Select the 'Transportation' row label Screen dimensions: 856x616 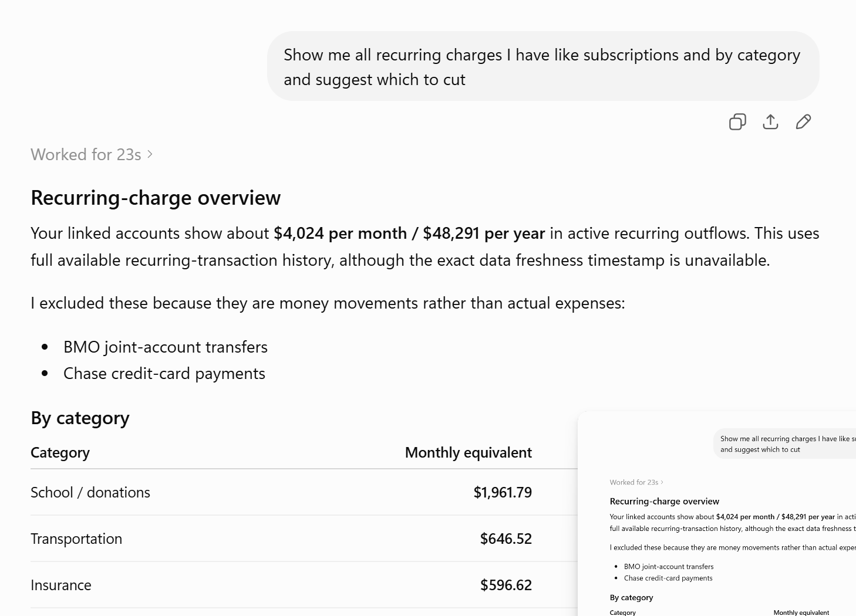pyautogui.click(x=76, y=539)
